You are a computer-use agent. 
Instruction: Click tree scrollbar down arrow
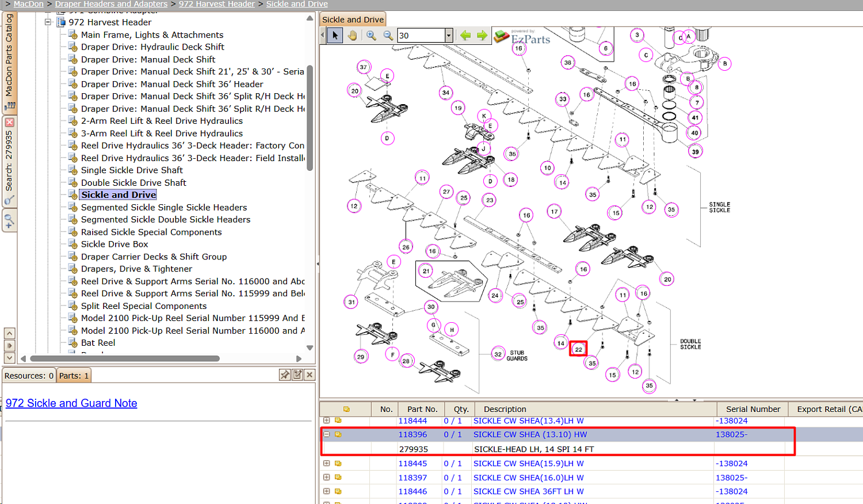(310, 348)
